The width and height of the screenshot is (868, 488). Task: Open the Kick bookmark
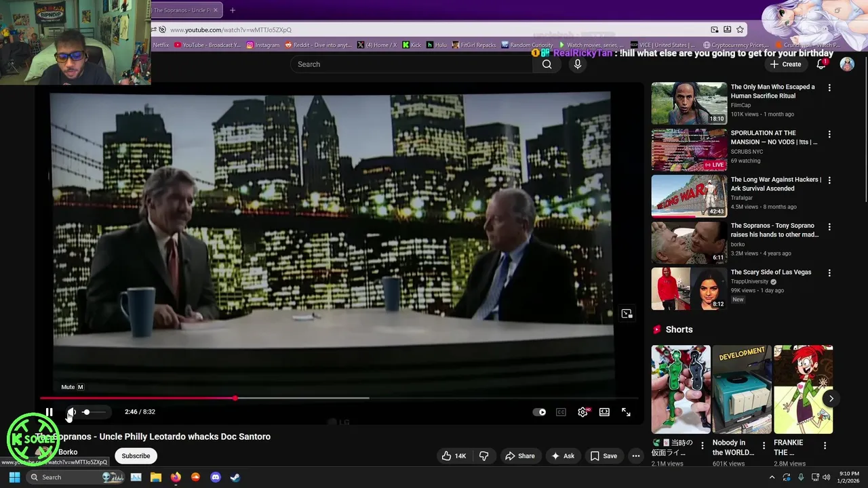[x=412, y=45]
